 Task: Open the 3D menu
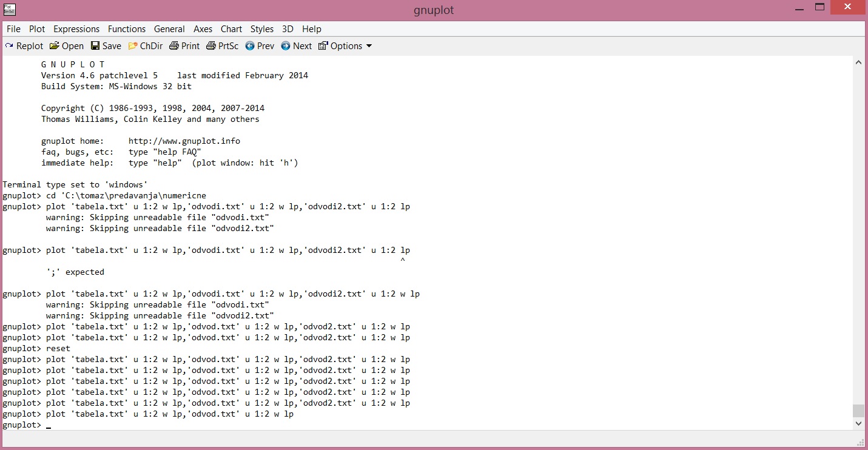(x=288, y=29)
